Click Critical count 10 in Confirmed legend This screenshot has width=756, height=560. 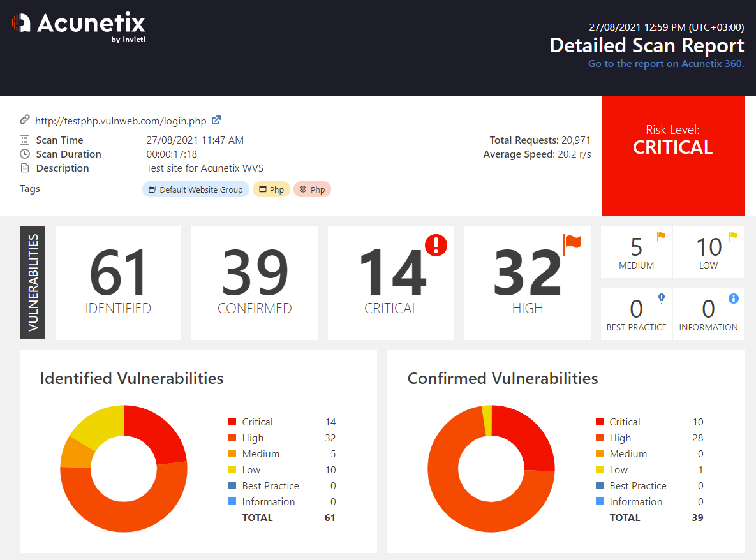click(698, 422)
